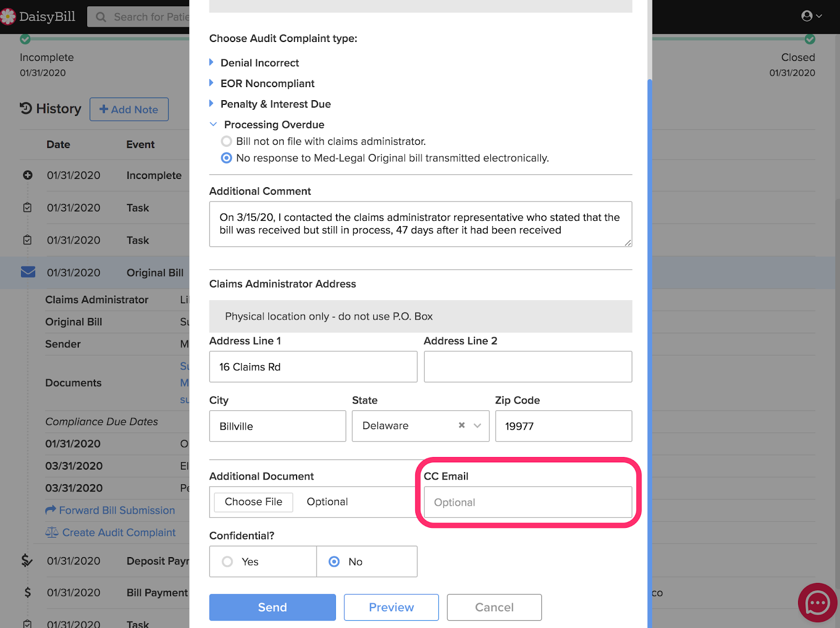Viewport: 840px width, 628px height.
Task: Select 'No response to Med-Legal Original bill' option
Action: tap(226, 158)
